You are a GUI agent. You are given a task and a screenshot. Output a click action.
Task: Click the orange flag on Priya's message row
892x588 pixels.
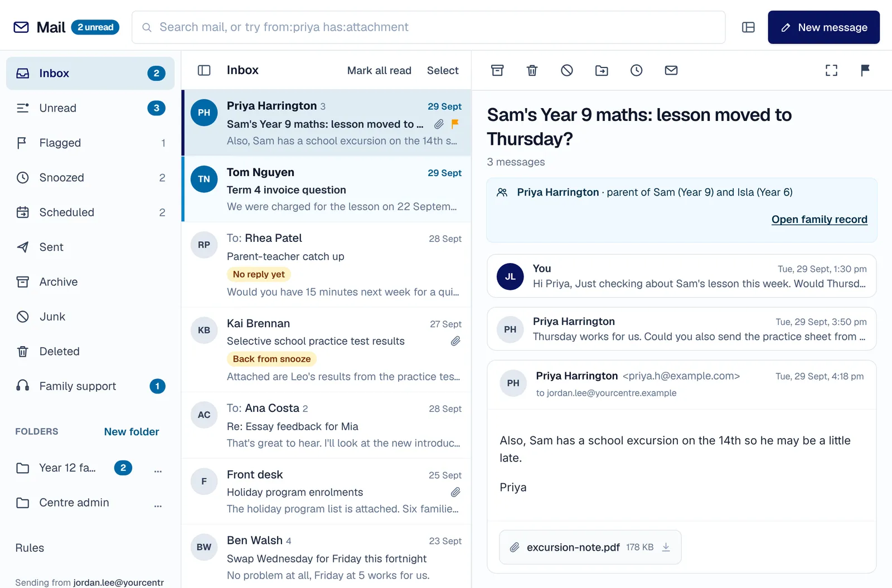coord(455,124)
